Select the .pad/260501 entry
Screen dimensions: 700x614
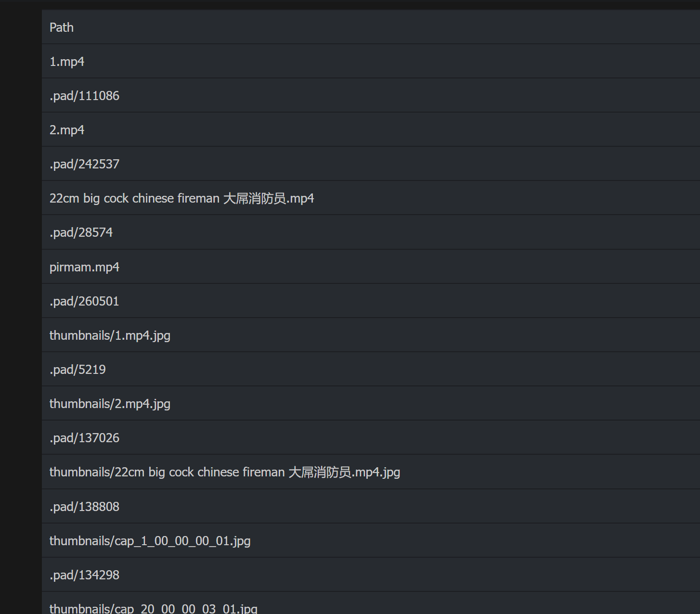click(x=84, y=301)
